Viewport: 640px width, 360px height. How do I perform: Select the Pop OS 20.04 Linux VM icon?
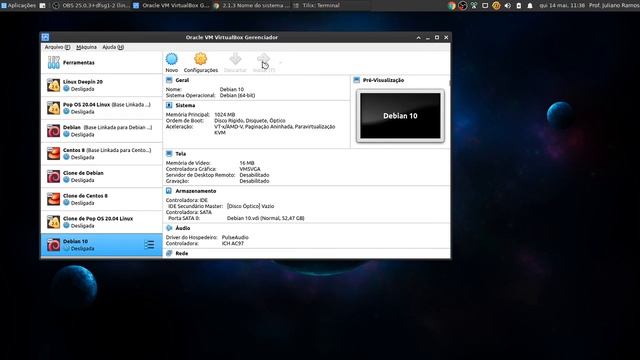pos(53,108)
